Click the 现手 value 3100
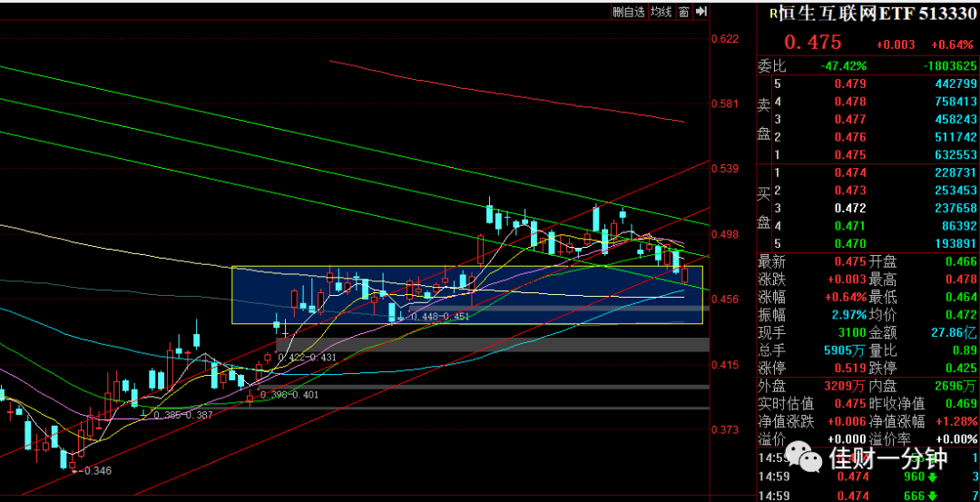The image size is (980, 502). click(853, 332)
